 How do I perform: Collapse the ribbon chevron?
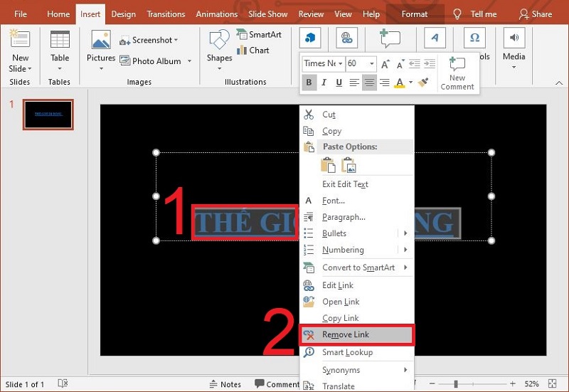pyautogui.click(x=559, y=83)
